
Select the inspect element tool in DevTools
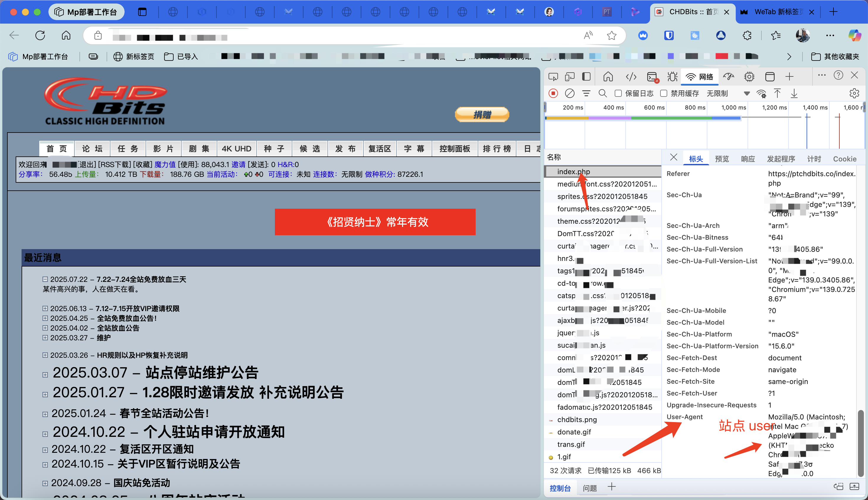(553, 76)
